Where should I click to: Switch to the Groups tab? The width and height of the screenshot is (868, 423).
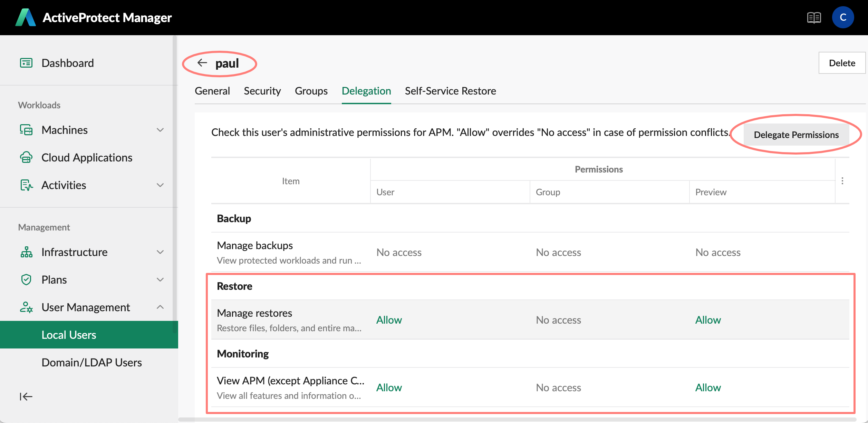pos(311,91)
